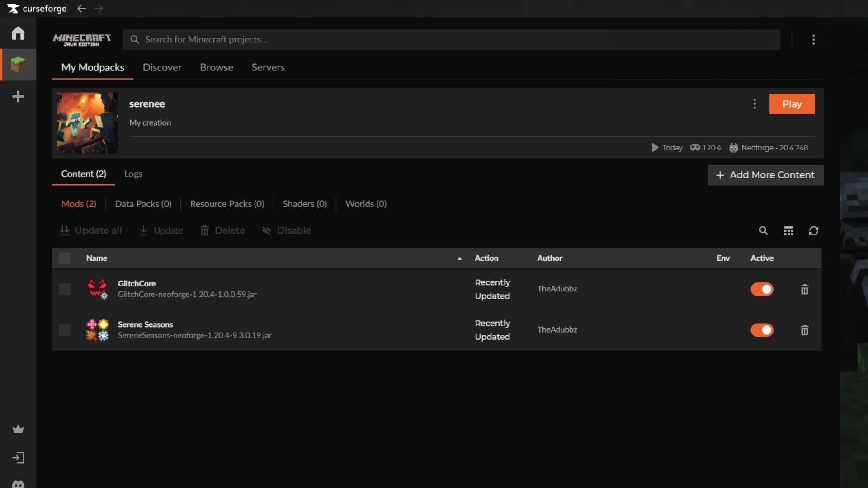
Task: Click the refresh mods icon
Action: click(813, 231)
